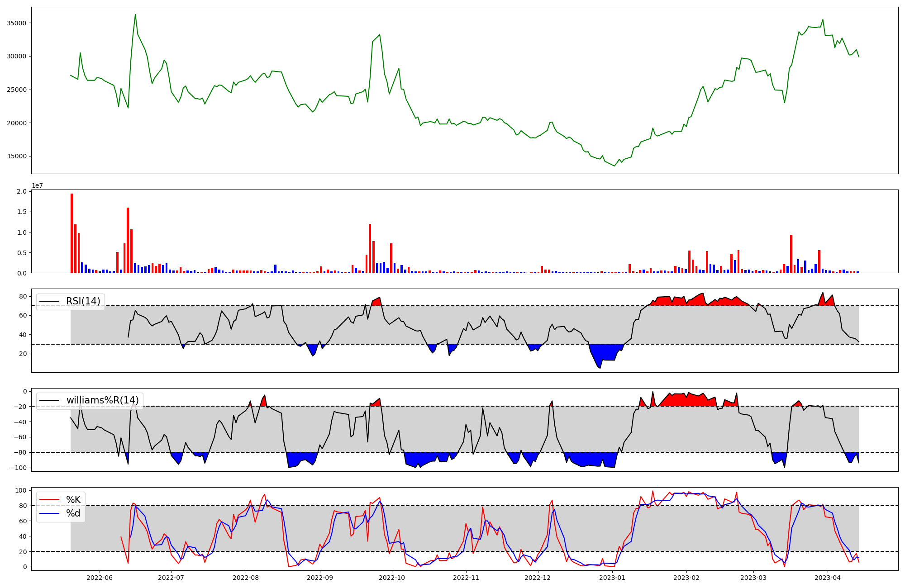Select the %K legend text
Image resolution: width=905 pixels, height=588 pixels.
pos(73,500)
